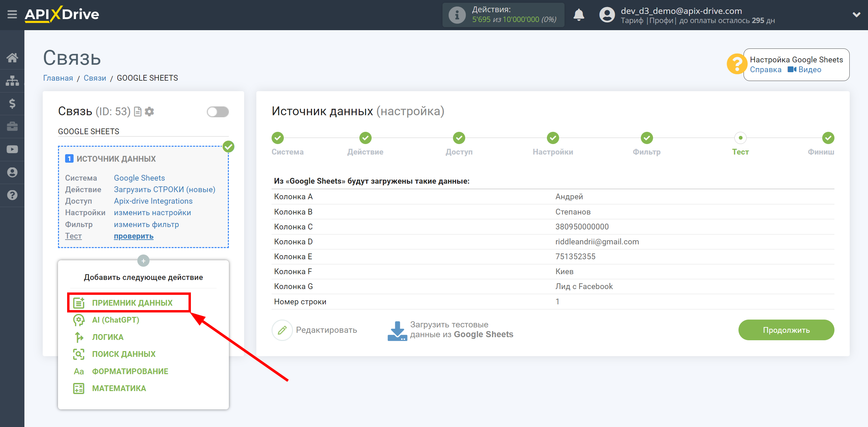Click the ПРИЕМНИК ДАННЫХ icon
The width and height of the screenshot is (868, 427).
79,303
